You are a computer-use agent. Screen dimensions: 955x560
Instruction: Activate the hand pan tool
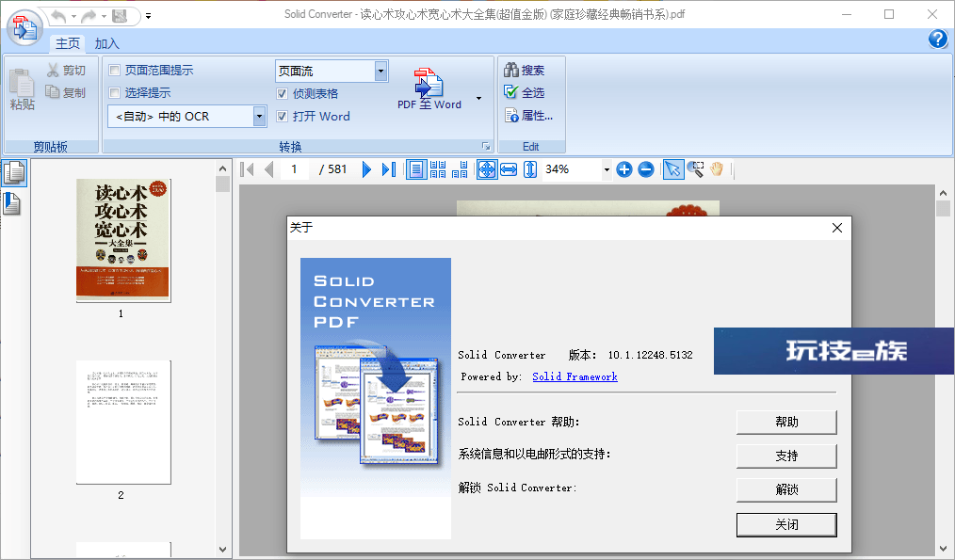[x=717, y=169]
